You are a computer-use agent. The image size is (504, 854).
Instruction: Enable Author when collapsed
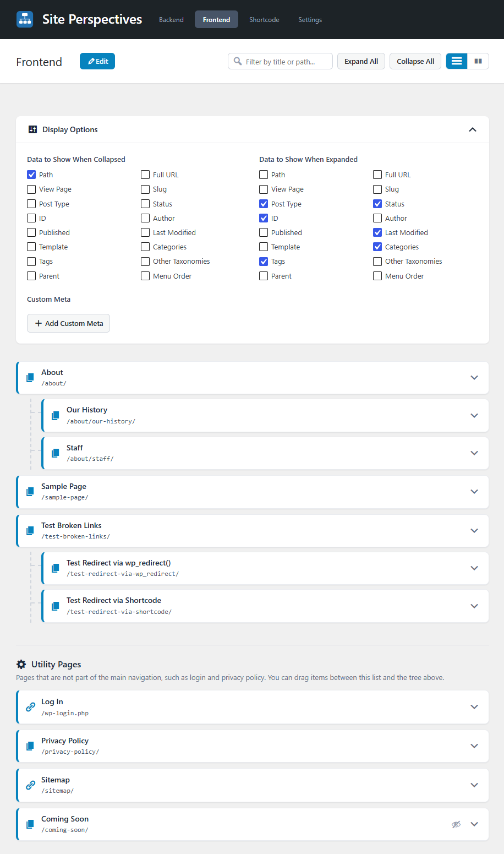[145, 218]
